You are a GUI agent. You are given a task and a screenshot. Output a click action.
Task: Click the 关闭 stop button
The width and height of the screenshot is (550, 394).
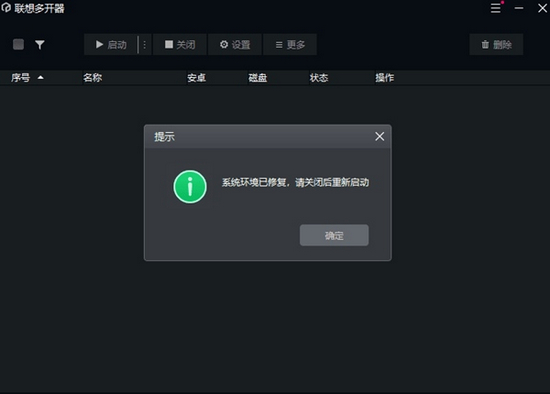pyautogui.click(x=180, y=45)
